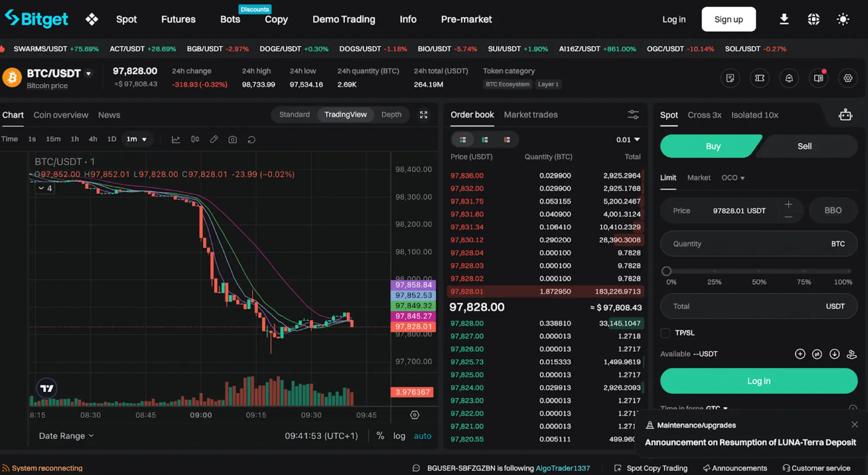Open the indicators line-chart icon on the chart toolbar

click(176, 139)
